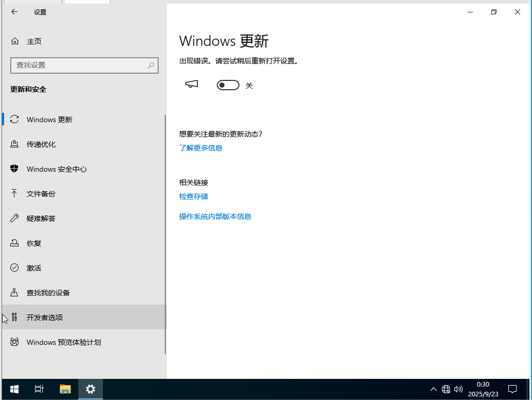Open 开发者选项 page

coord(84,317)
